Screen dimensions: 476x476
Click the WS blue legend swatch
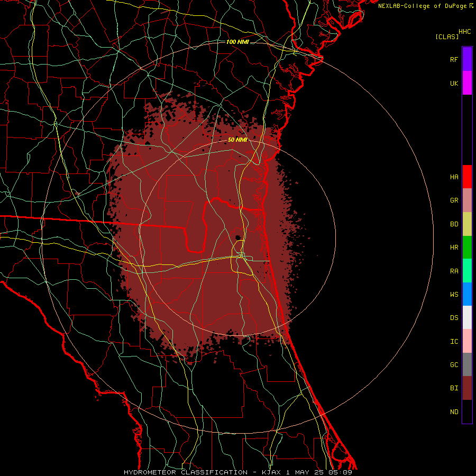pos(467,294)
